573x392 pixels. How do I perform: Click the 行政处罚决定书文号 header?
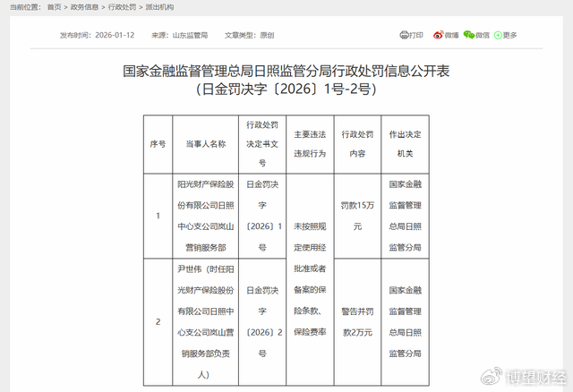262,144
